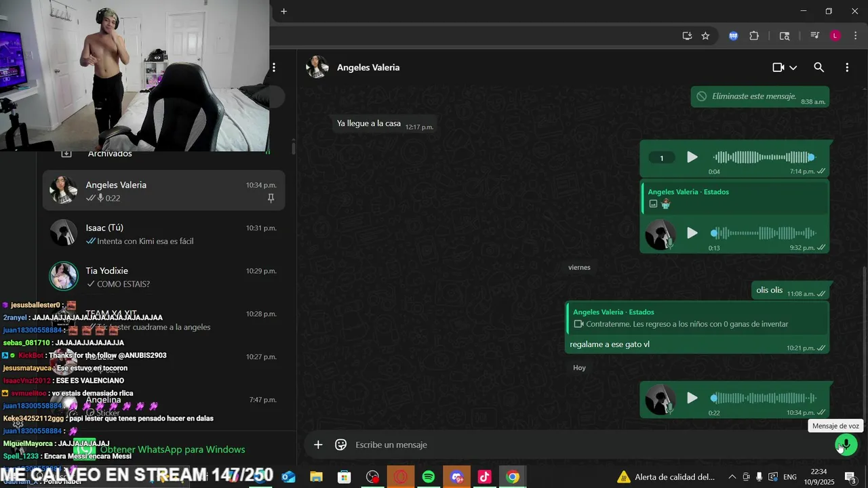Open a new browser tab with the plus button

click(x=284, y=12)
